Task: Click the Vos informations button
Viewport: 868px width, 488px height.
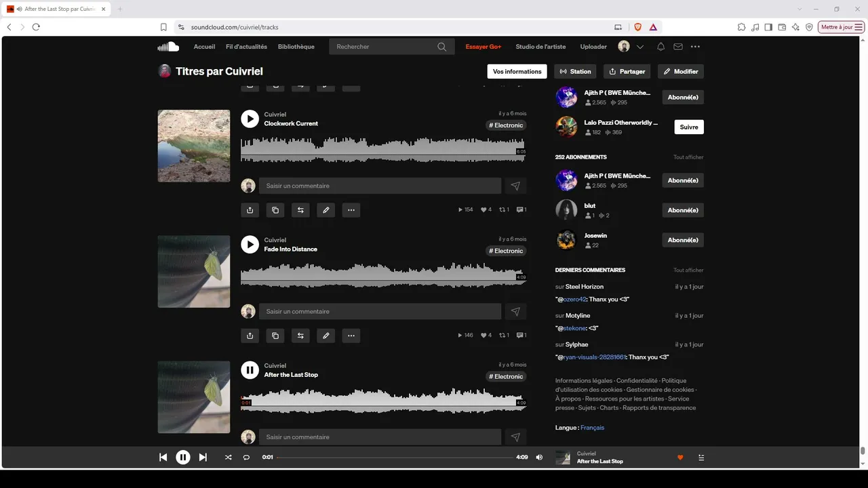Action: tap(517, 71)
